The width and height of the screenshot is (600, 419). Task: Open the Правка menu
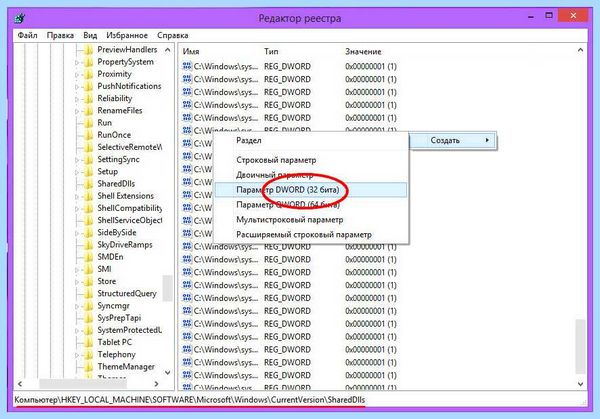click(60, 35)
